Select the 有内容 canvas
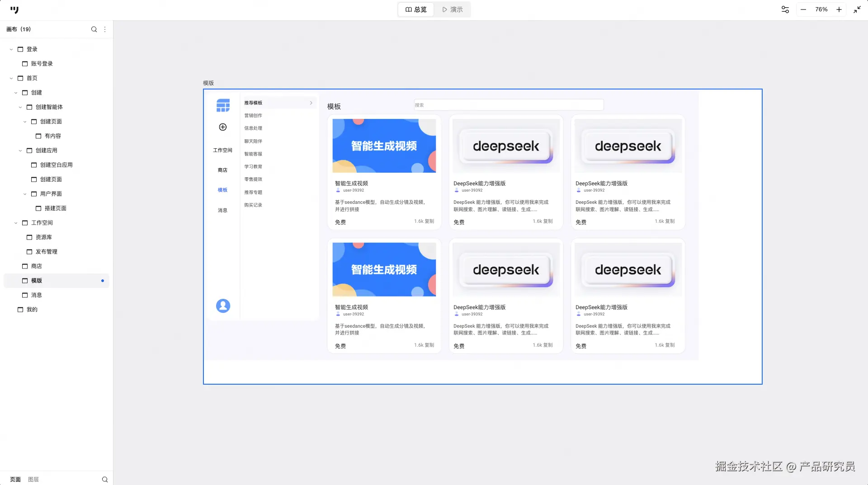This screenshot has height=485, width=868. pos(57,136)
